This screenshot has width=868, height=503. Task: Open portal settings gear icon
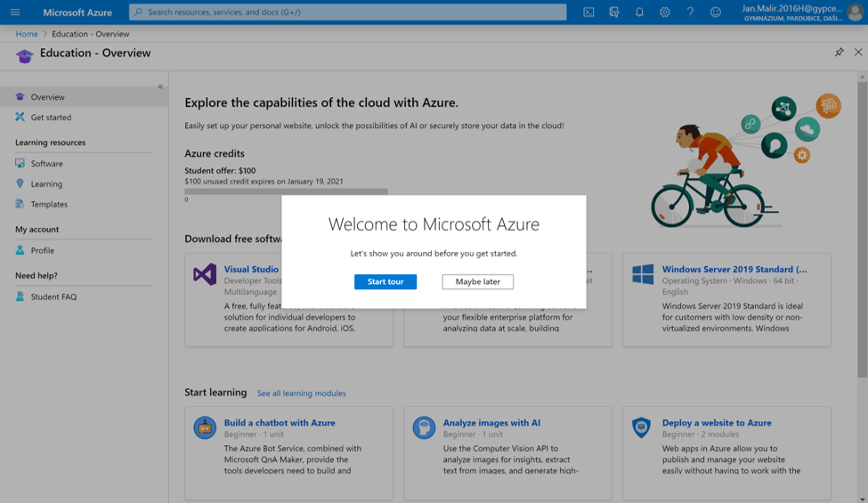click(665, 12)
